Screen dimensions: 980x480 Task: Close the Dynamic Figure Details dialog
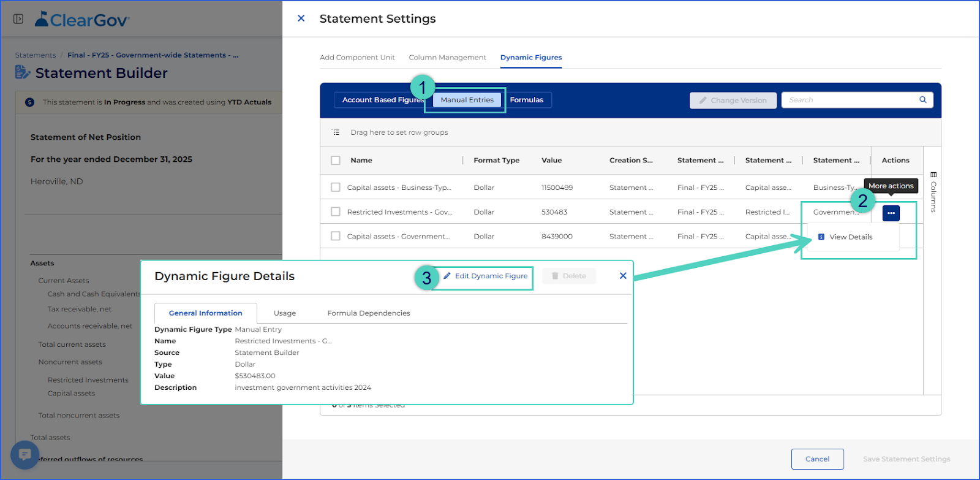pyautogui.click(x=623, y=276)
